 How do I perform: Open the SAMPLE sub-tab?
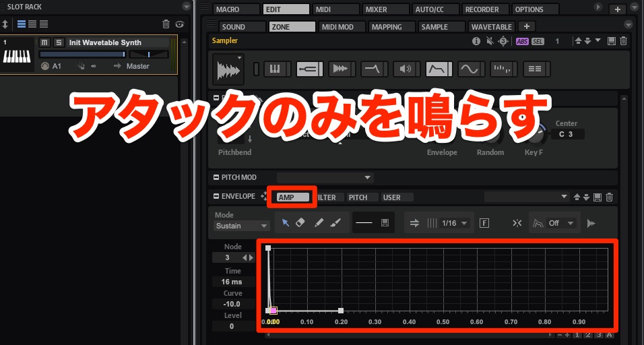click(441, 27)
